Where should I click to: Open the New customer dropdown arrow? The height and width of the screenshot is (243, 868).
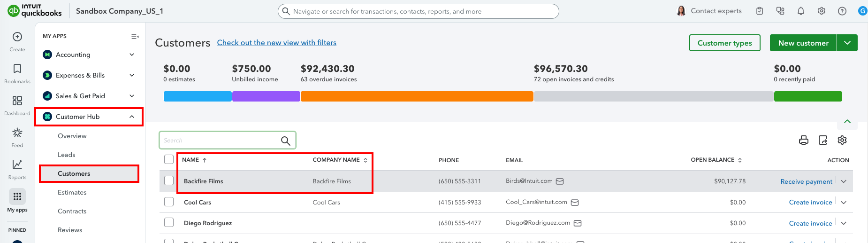click(x=847, y=43)
